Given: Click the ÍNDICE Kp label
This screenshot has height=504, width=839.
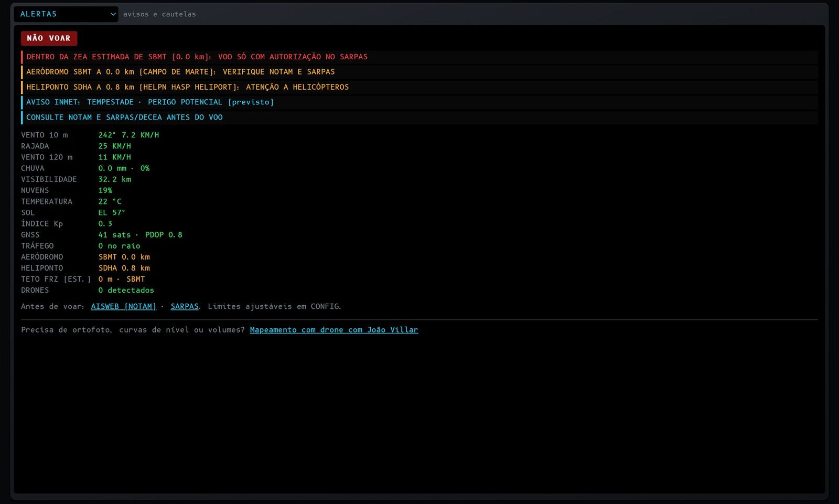Looking at the screenshot, I should (x=42, y=223).
